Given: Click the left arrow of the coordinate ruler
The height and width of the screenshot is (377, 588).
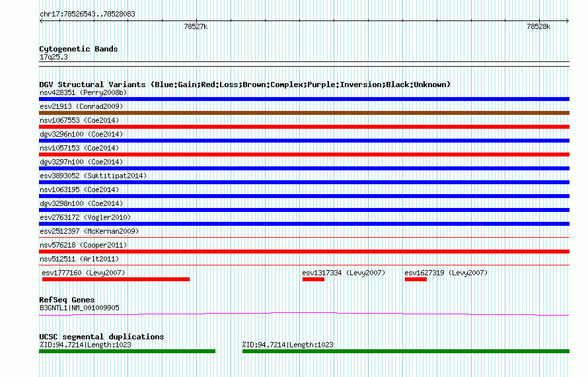Looking at the screenshot, I should tap(41, 21).
